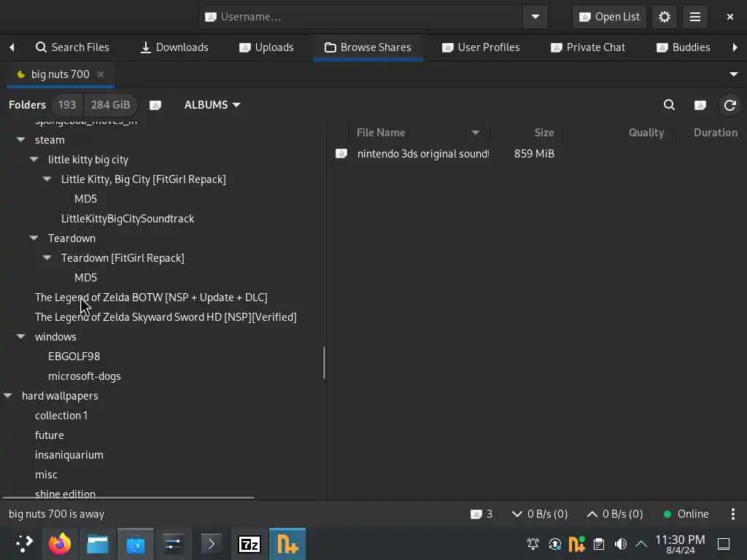Open the software store taskbar icon
The image size is (747, 560).
pos(135,544)
